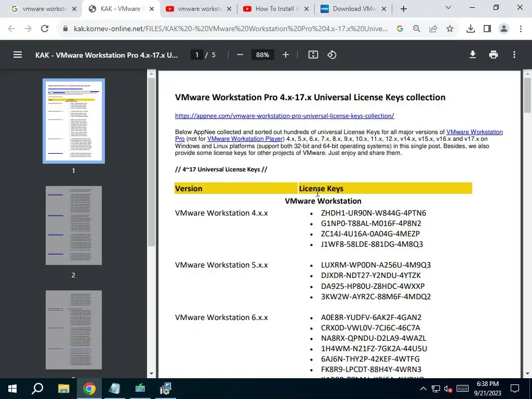Viewport: 532px width, 399px height.
Task: Click scroll down arrow of document scrollbar
Action: pyautogui.click(x=527, y=374)
